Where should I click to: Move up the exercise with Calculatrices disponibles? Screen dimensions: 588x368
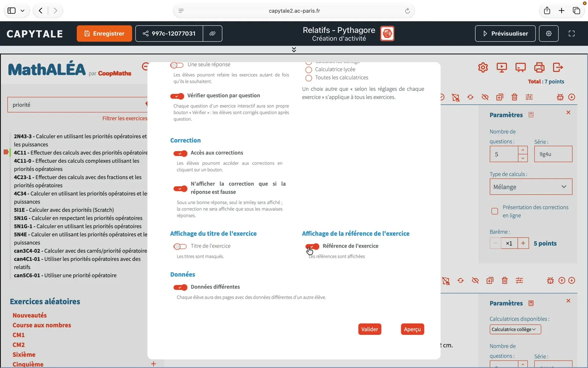[x=562, y=280]
